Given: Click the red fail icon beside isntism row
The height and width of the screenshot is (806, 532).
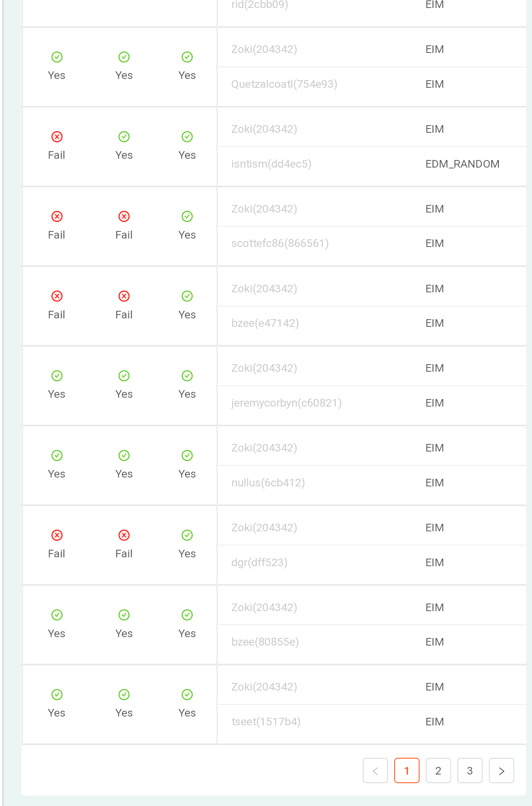Looking at the screenshot, I should [57, 137].
